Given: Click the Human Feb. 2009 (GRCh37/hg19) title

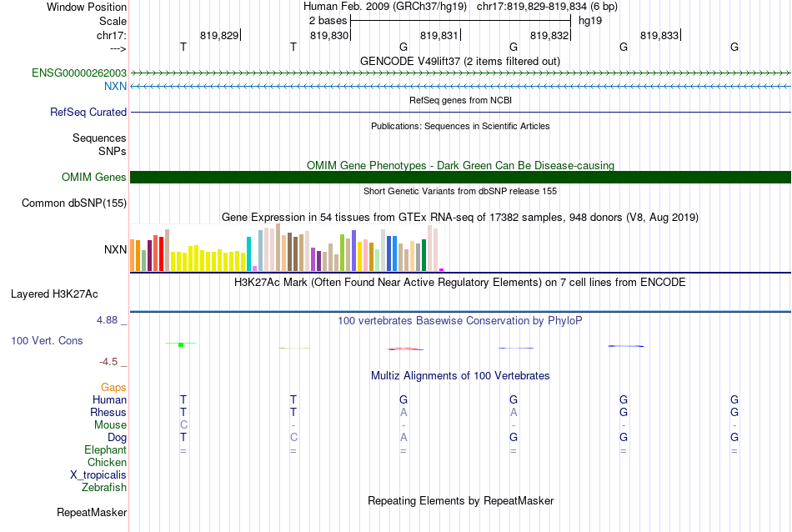Looking at the screenshot, I should point(387,7).
